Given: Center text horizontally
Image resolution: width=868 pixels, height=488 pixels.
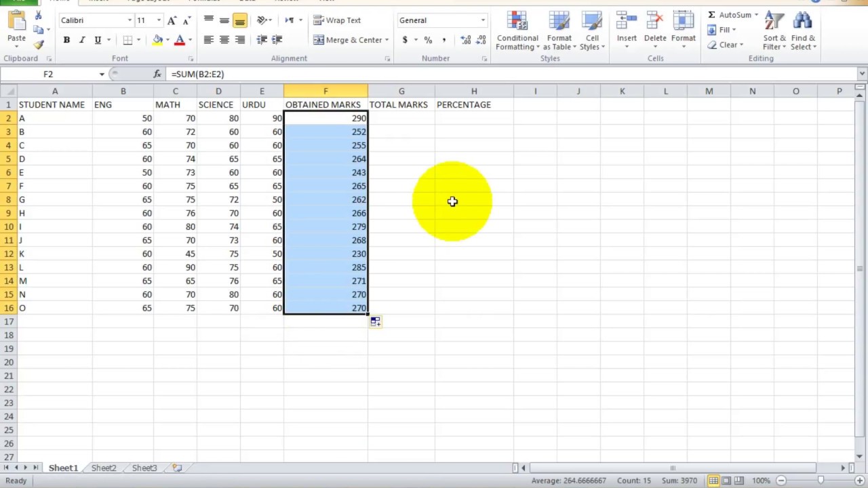Looking at the screenshot, I should coord(224,40).
